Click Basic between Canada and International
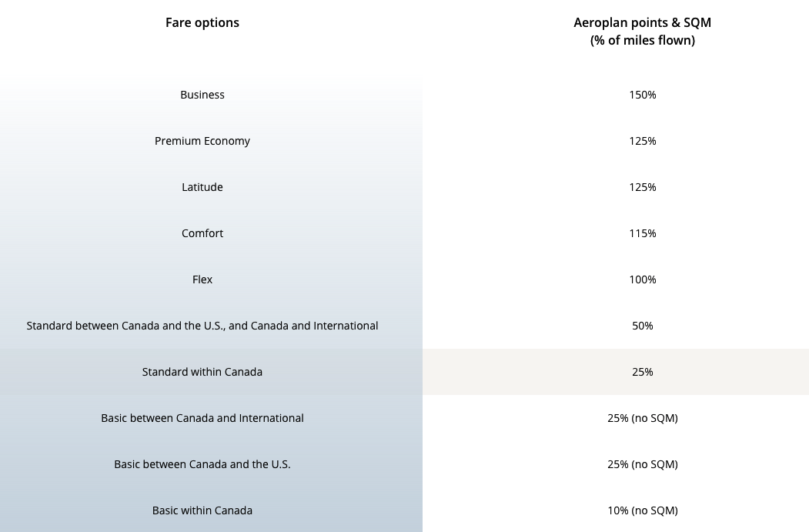Image resolution: width=809 pixels, height=532 pixels. coord(202,418)
